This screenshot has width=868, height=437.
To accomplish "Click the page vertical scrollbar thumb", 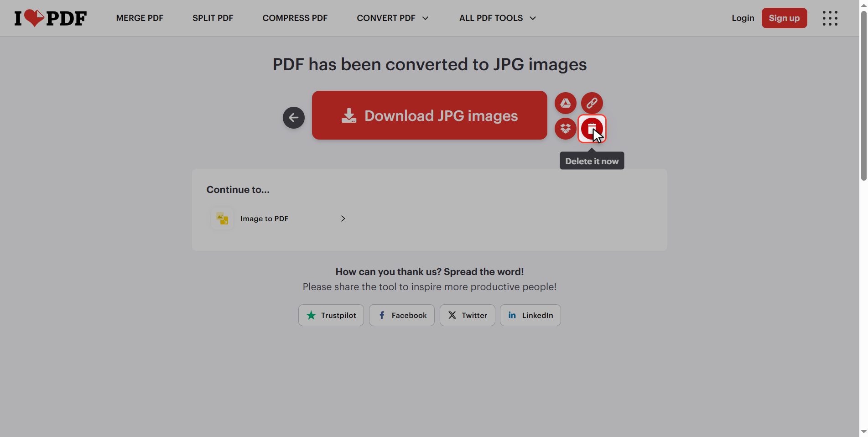I will coord(863,96).
